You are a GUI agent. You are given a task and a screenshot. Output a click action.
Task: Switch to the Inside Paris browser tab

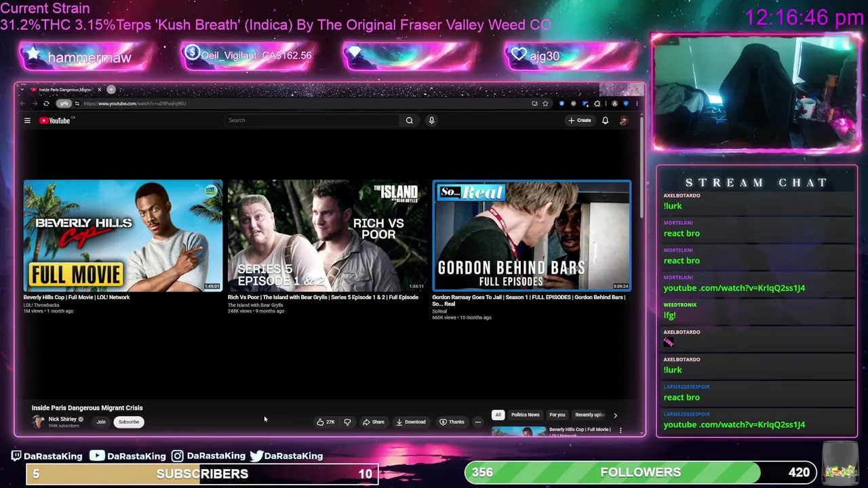[65, 89]
